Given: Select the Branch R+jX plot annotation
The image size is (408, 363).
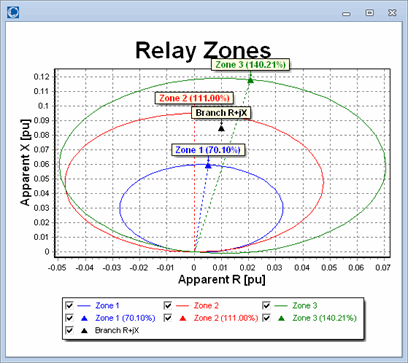Looking at the screenshot, I should pyautogui.click(x=221, y=113).
